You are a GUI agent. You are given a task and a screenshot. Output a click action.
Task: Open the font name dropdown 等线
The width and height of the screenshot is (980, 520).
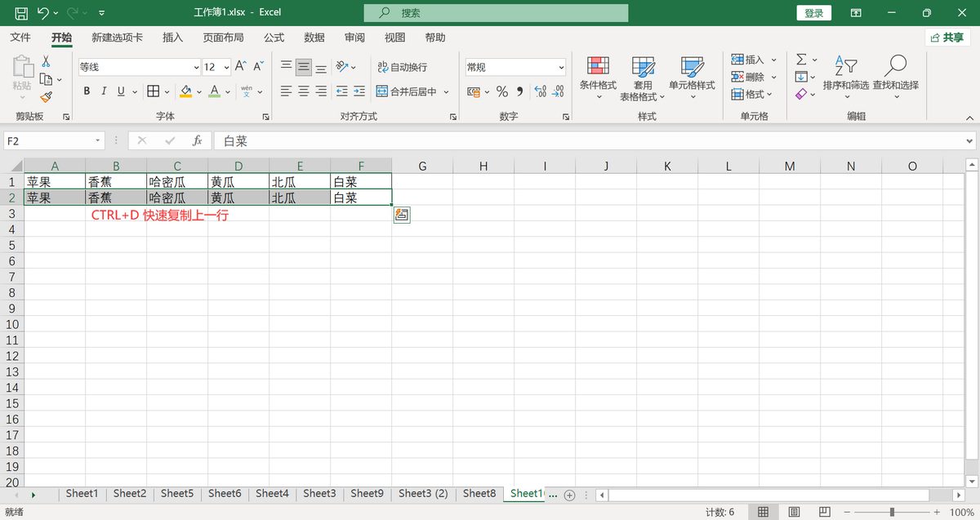[196, 68]
